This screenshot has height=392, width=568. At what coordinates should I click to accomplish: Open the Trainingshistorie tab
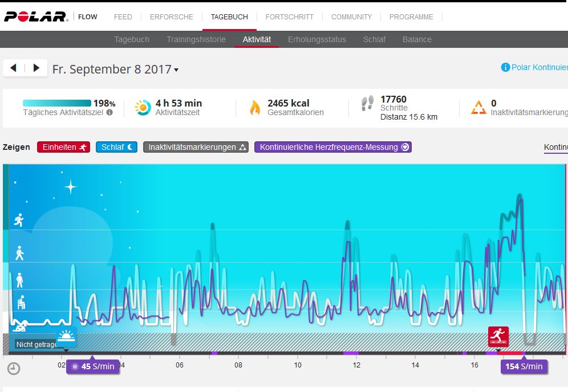196,39
